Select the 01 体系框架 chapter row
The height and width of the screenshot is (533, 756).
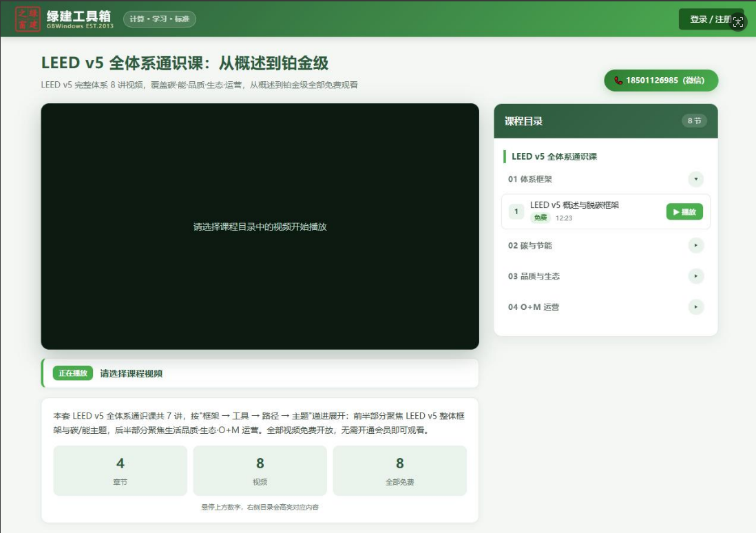click(x=606, y=179)
